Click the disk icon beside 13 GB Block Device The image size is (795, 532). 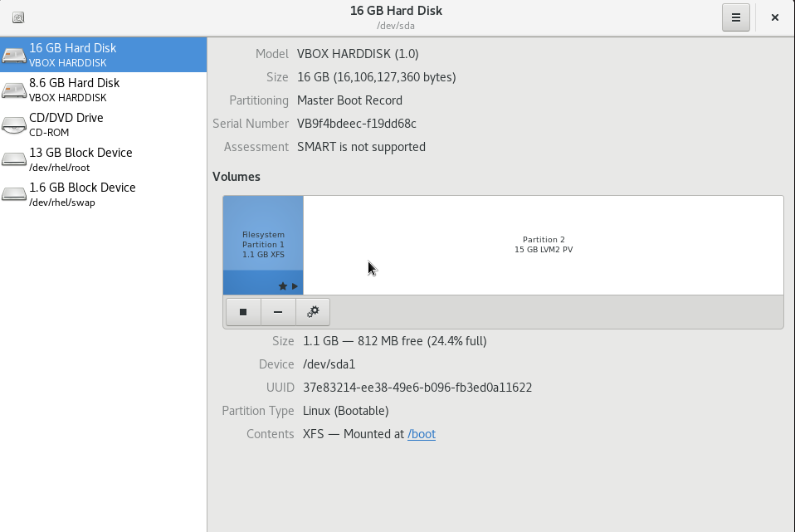point(12,159)
